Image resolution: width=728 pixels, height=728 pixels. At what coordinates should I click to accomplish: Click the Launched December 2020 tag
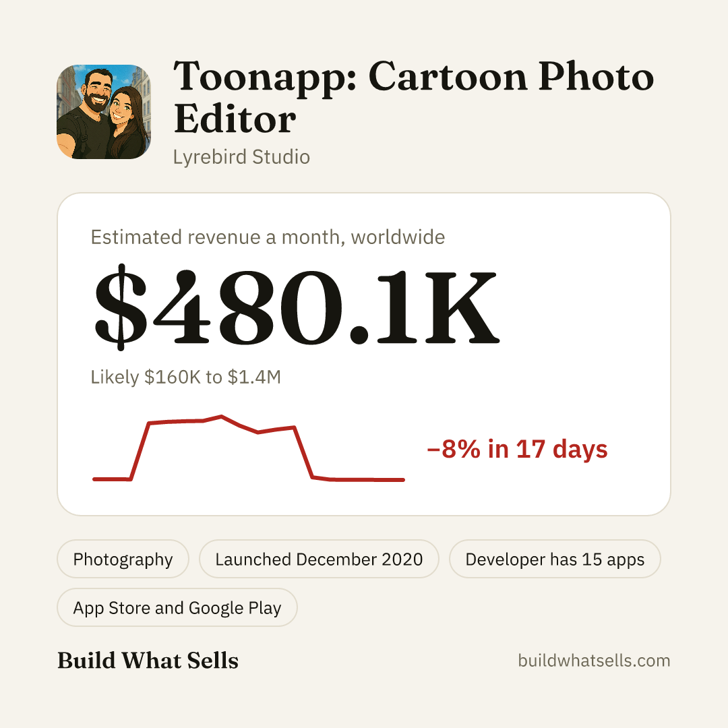(x=319, y=559)
